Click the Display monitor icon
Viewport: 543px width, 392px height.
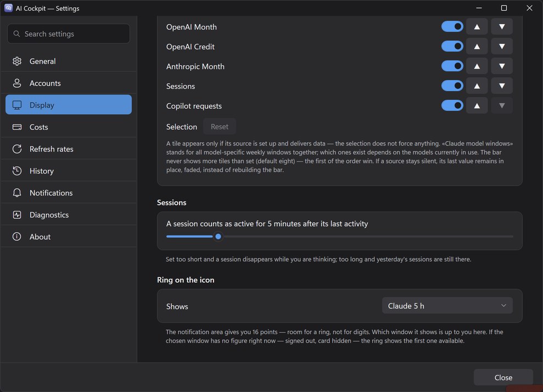tap(17, 105)
